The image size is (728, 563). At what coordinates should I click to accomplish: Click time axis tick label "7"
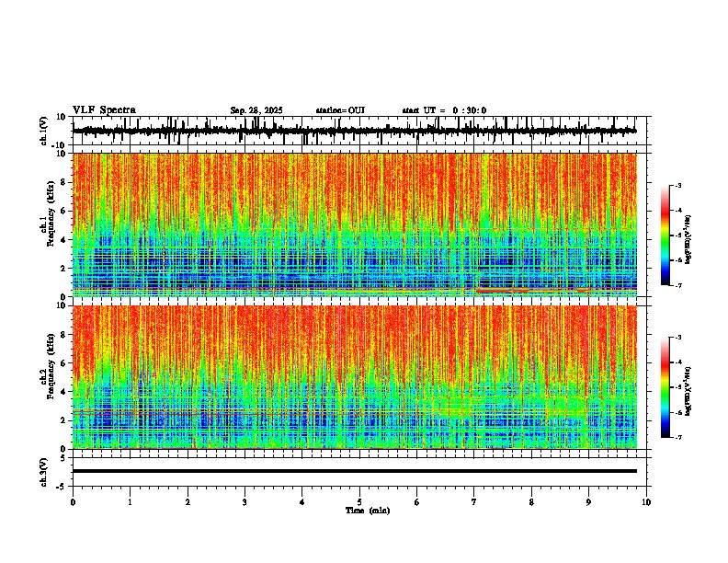[474, 502]
